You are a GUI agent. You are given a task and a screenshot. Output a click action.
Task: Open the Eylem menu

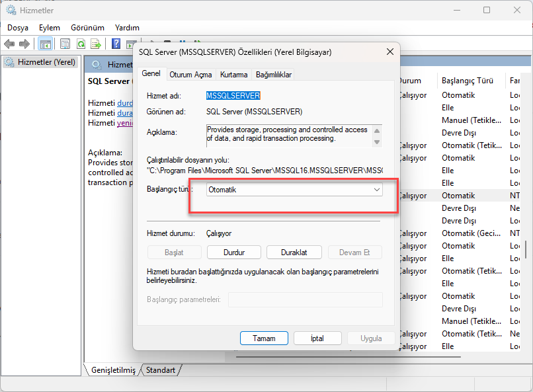(x=49, y=28)
